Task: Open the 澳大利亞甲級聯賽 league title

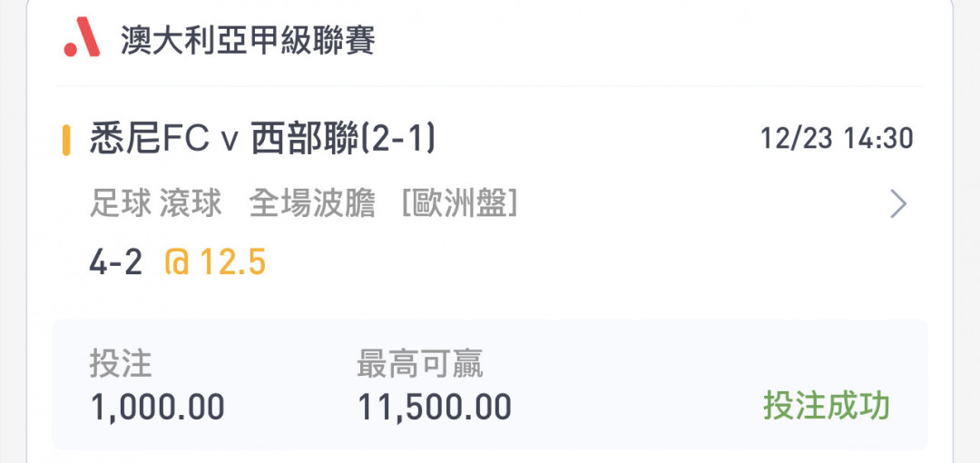Action: click(x=248, y=40)
